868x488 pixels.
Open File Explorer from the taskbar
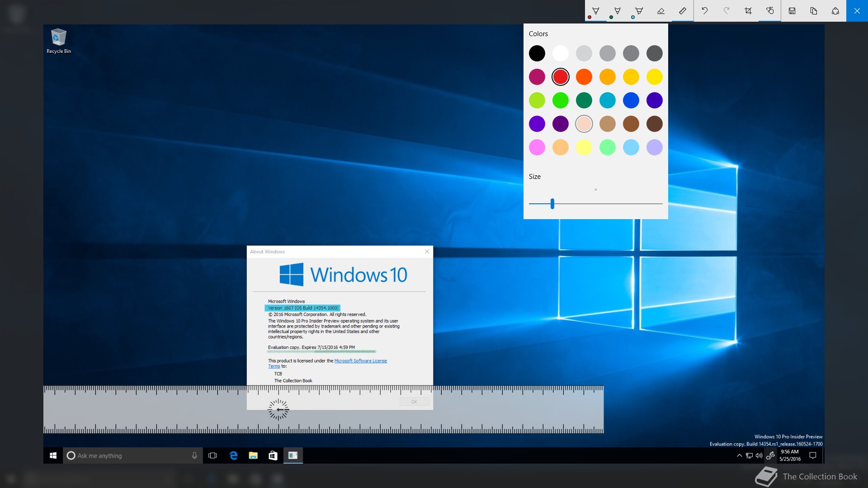coord(253,455)
